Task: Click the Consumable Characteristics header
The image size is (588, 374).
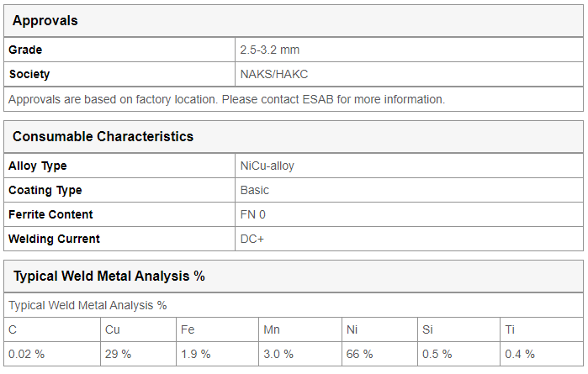Action: click(103, 136)
